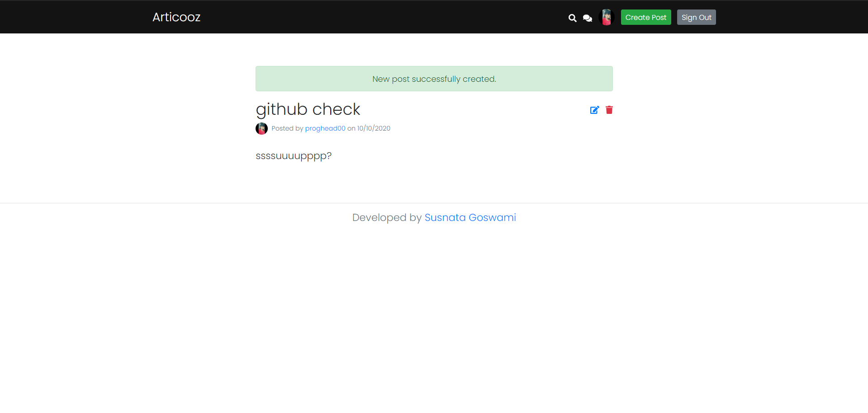Open profile avatar in the navbar
The image size is (868, 413).
pyautogui.click(x=606, y=18)
